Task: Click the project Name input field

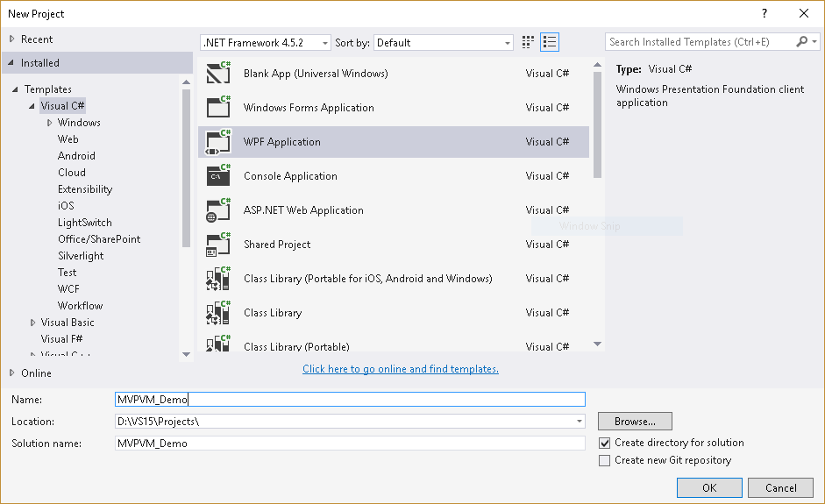Action: coord(350,400)
